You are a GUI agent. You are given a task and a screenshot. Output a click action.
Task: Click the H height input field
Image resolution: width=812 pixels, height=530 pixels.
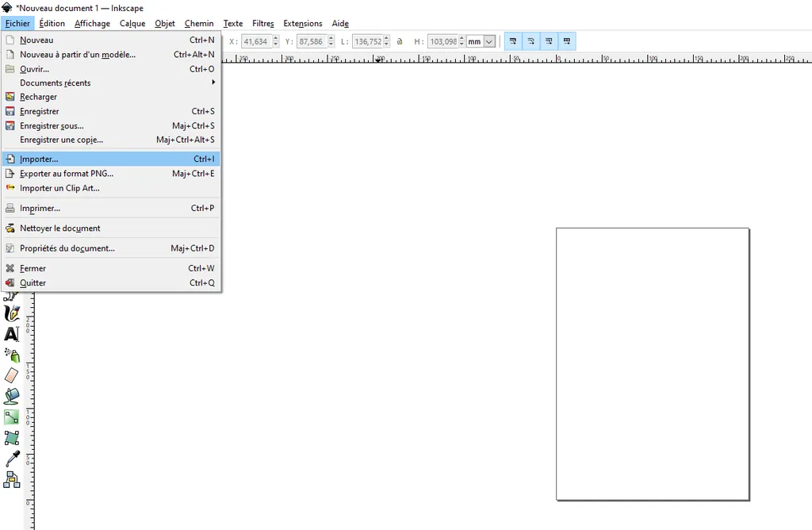442,41
